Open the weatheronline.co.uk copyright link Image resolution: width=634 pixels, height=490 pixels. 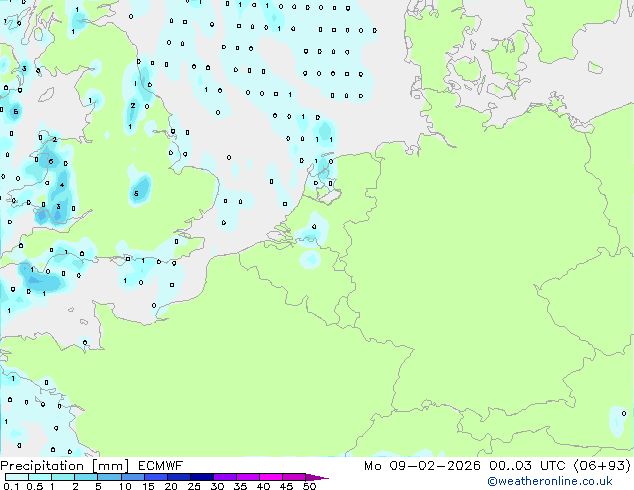pos(550,481)
